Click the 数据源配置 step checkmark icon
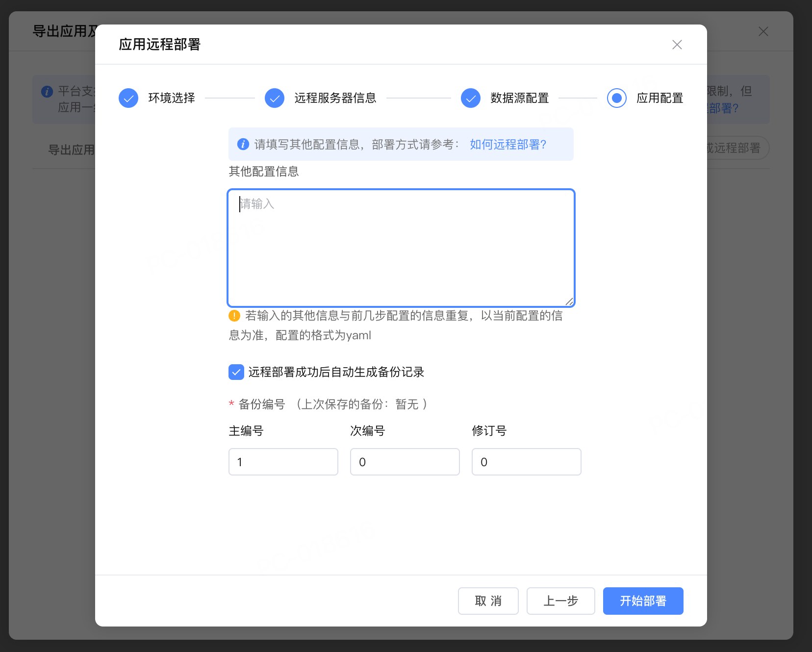The width and height of the screenshot is (812, 652). pos(471,98)
